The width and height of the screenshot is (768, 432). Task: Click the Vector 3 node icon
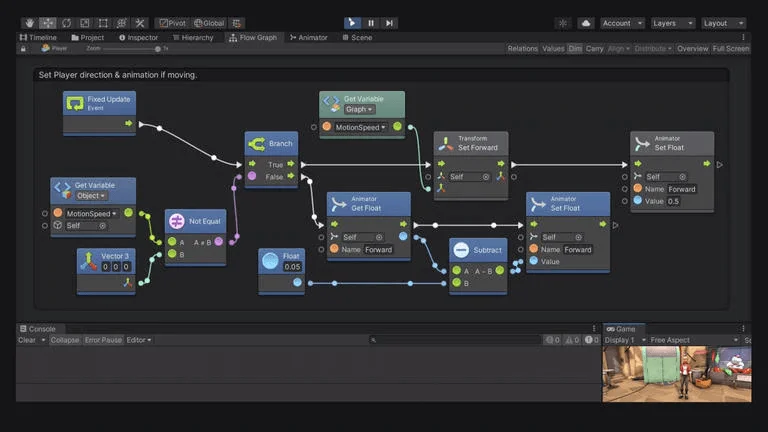[x=89, y=261]
